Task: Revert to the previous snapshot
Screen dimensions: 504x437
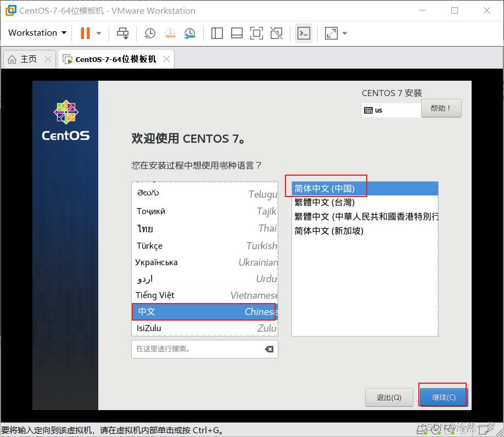Action: 170,33
